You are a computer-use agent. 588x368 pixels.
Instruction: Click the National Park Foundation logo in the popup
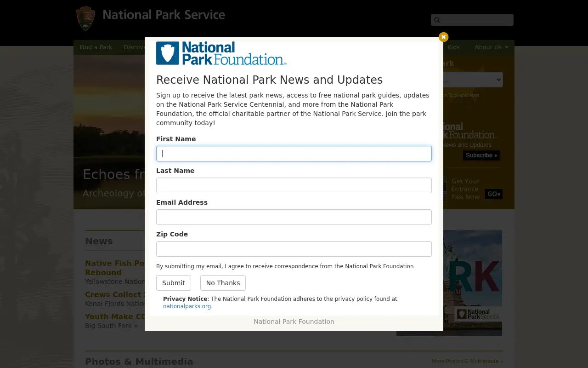pos(221,53)
